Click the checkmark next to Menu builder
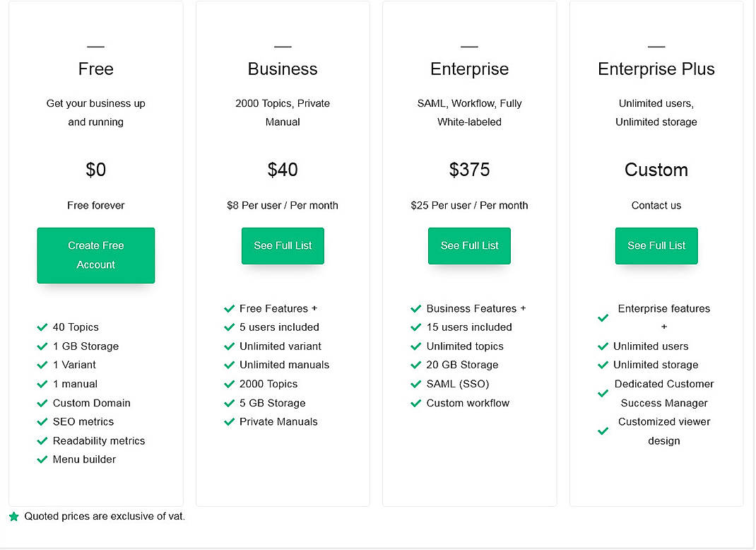756x550 pixels. coord(42,460)
